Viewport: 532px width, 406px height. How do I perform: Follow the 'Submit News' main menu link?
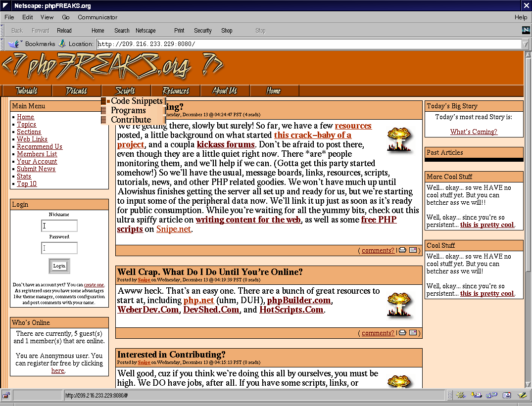tap(36, 169)
